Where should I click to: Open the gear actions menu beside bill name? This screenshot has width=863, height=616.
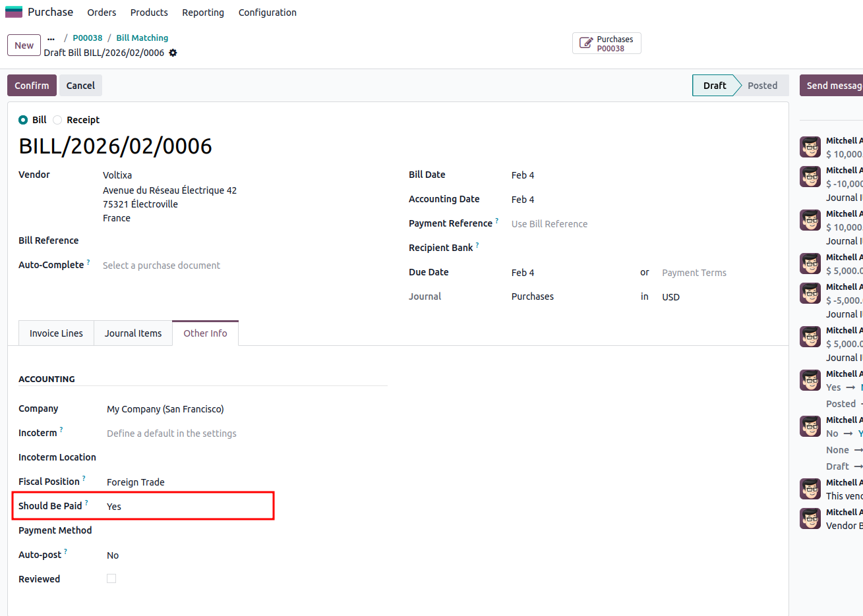coord(173,53)
